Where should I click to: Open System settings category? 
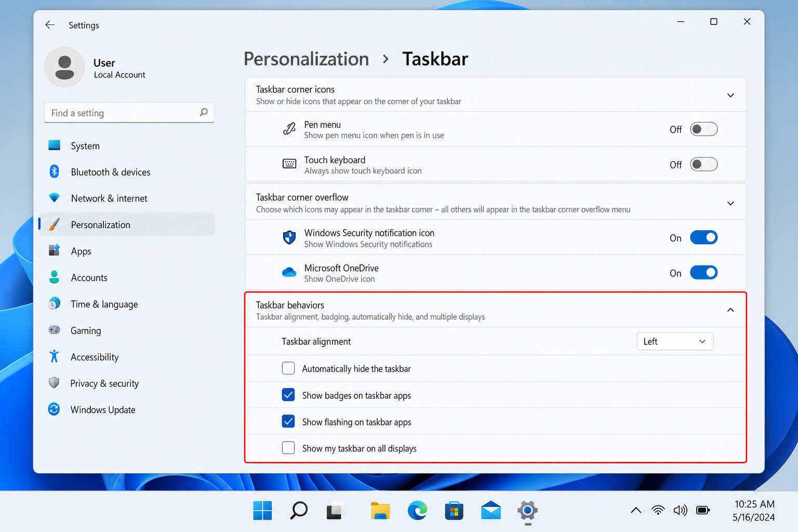pyautogui.click(x=127, y=146)
